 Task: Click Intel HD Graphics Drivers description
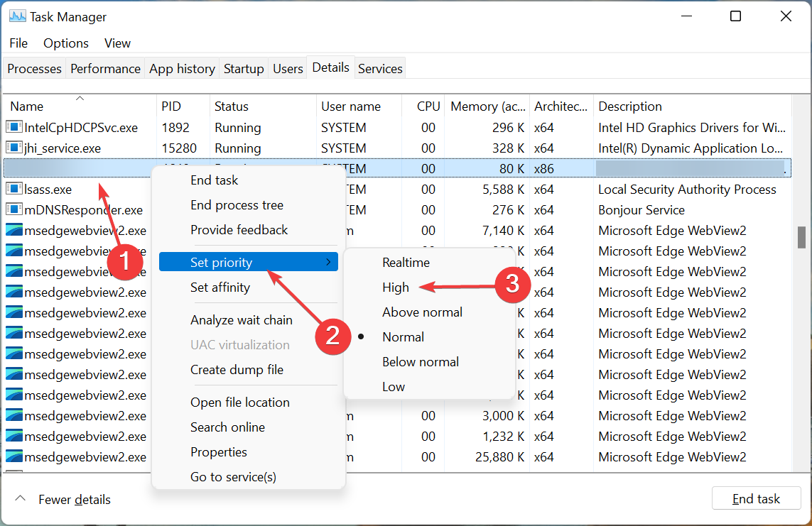pyautogui.click(x=692, y=127)
